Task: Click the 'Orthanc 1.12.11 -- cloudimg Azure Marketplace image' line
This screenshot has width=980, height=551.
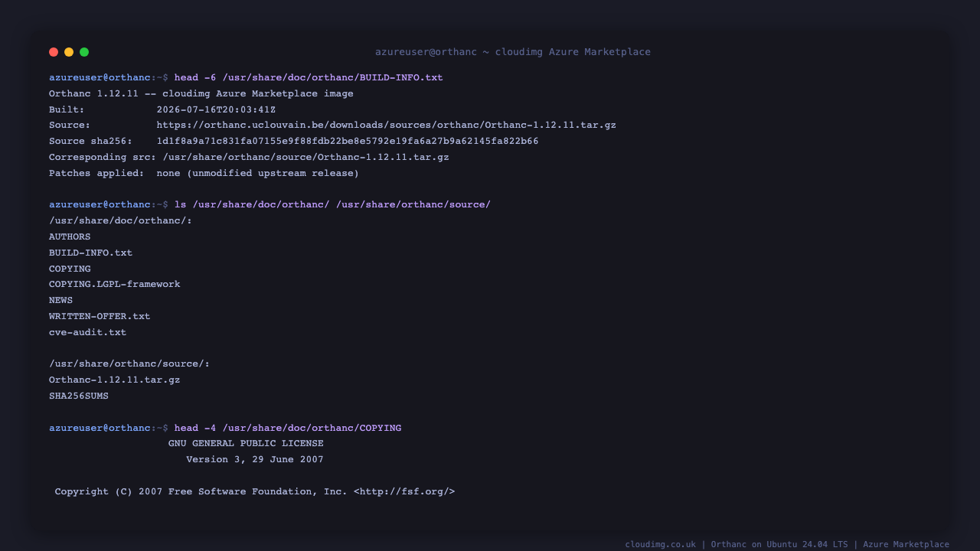Action: point(201,94)
